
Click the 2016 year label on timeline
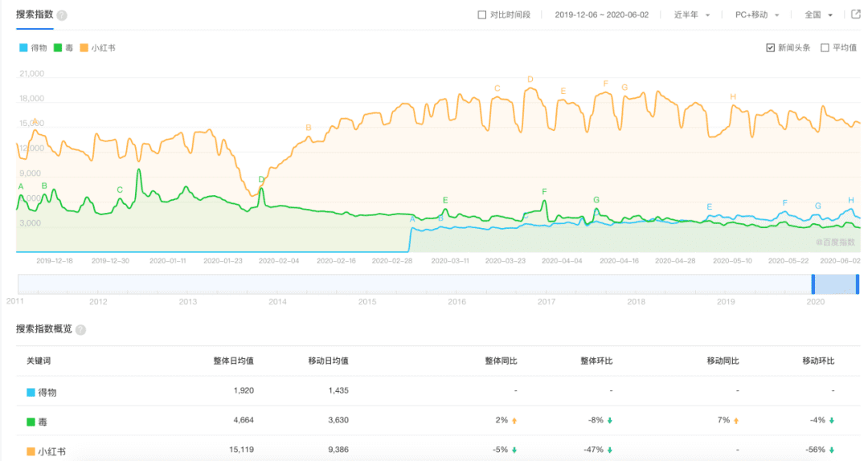coord(457,302)
